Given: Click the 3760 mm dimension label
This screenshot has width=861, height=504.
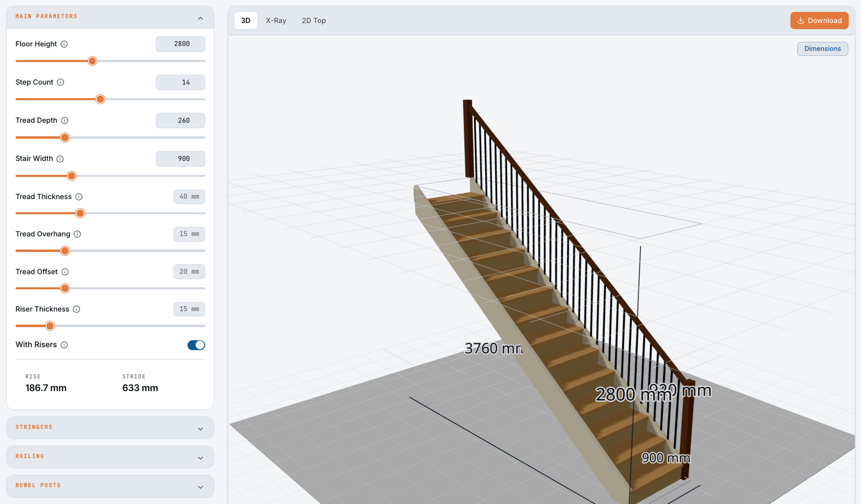Looking at the screenshot, I should coord(493,348).
